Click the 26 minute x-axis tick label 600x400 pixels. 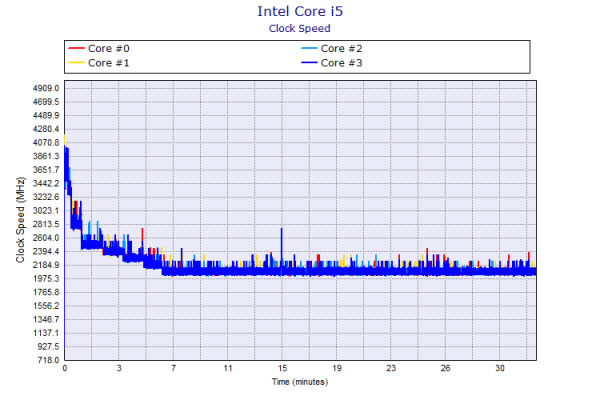[x=445, y=368]
